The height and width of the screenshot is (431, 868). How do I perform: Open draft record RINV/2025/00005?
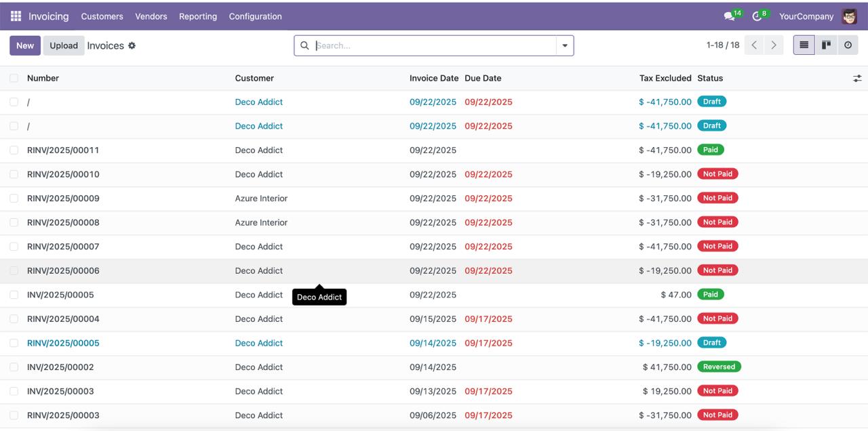[x=63, y=343]
